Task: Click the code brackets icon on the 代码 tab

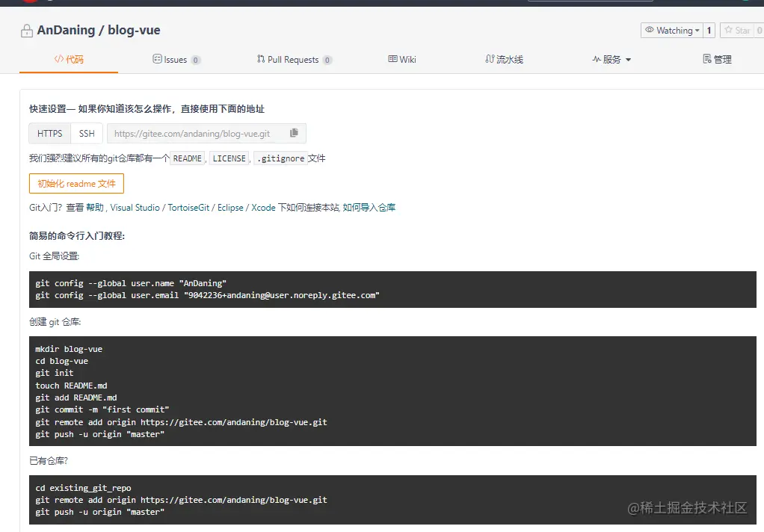Action: (x=59, y=59)
